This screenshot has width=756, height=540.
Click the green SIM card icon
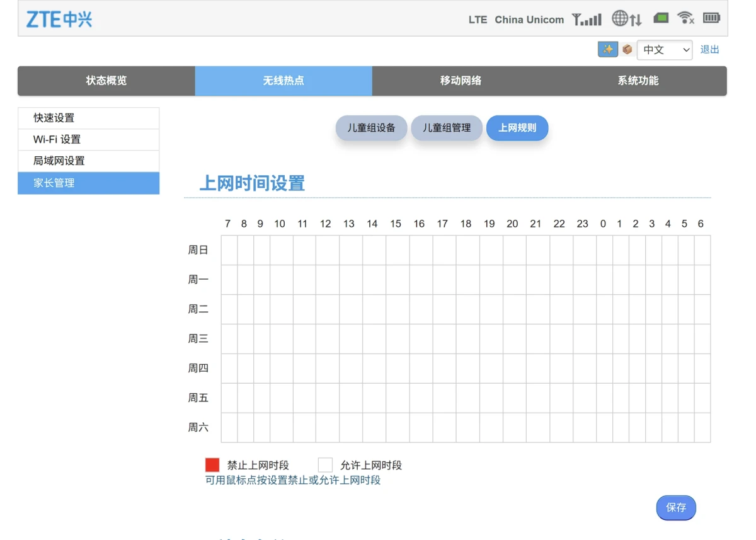661,18
